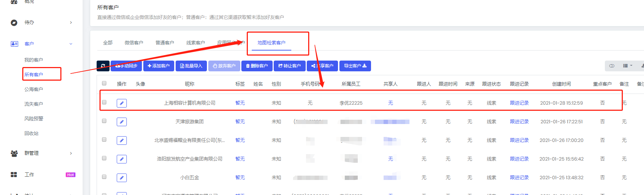Click 暂无 tag for 天津旅游集团
The width and height of the screenshot is (644, 195).
click(240, 122)
